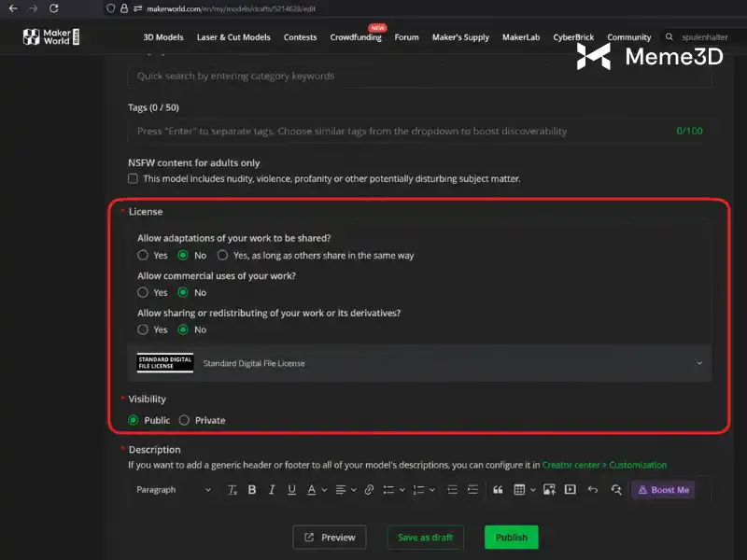747x560 pixels.
Task: Go to the MakerLab navigation tab
Action: pos(521,37)
